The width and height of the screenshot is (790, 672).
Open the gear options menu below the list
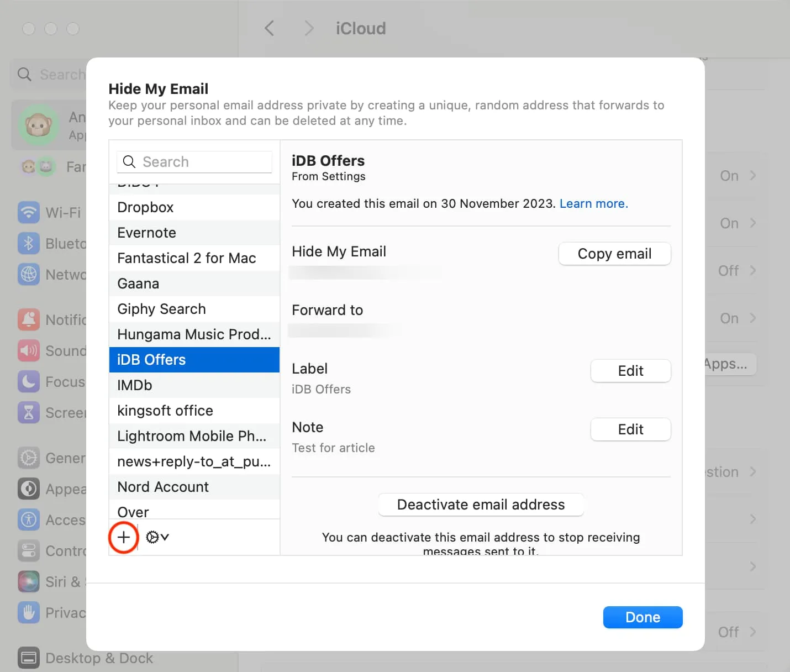click(x=157, y=537)
